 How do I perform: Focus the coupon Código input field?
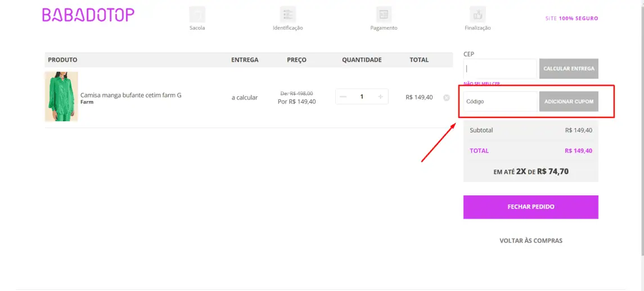[499, 102]
